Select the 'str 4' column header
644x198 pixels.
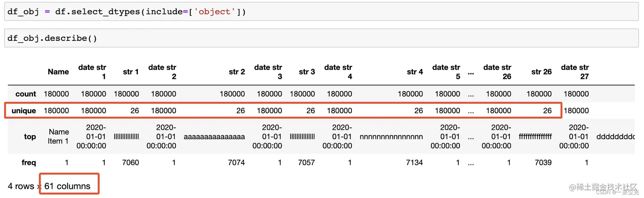click(x=415, y=72)
